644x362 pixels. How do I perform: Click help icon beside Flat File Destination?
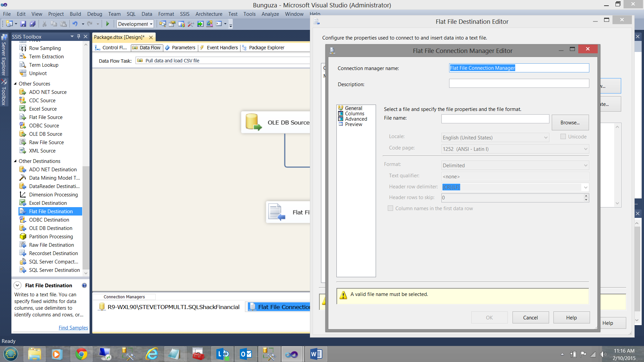[84, 286]
